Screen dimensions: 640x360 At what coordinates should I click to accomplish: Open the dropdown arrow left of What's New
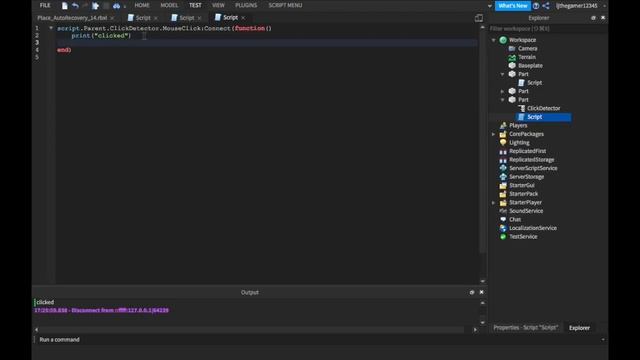point(489,6)
